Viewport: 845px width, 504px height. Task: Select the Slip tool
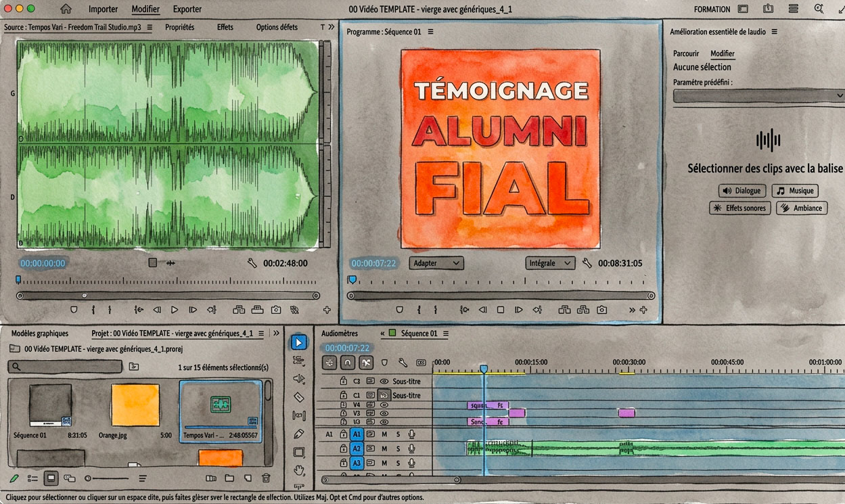[x=298, y=415]
